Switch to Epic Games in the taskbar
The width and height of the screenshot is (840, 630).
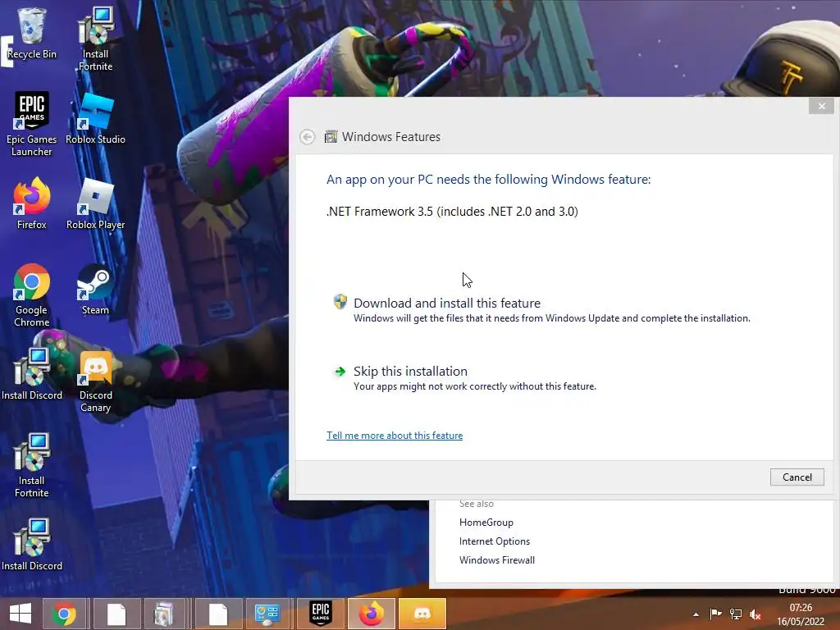[x=321, y=614]
